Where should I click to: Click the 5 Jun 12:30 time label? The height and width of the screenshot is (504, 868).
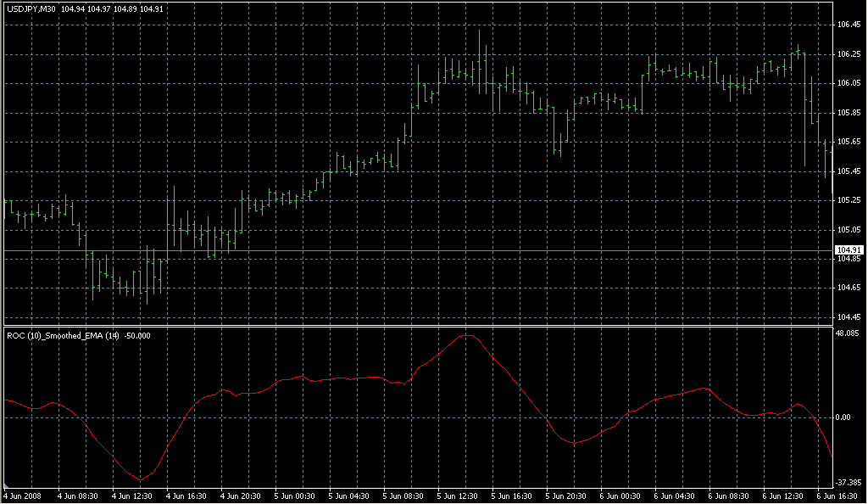coord(458,496)
